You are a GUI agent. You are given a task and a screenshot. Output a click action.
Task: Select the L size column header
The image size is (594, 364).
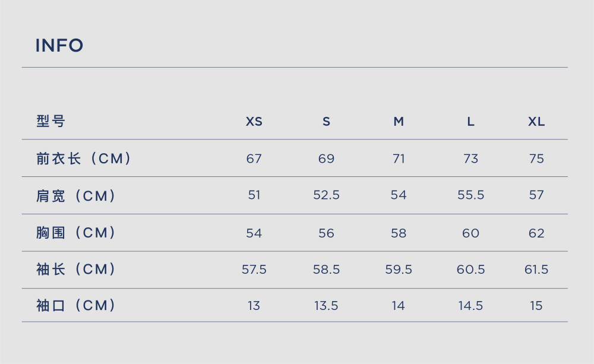(x=470, y=122)
